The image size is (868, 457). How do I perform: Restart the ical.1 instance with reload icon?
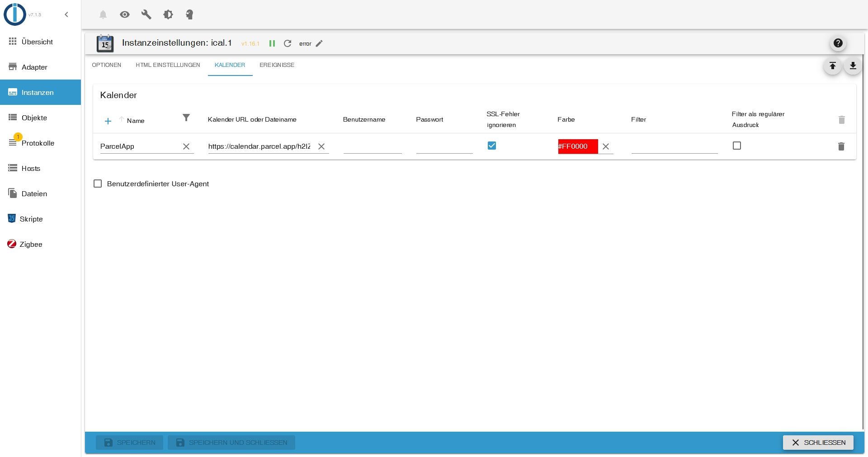point(288,43)
